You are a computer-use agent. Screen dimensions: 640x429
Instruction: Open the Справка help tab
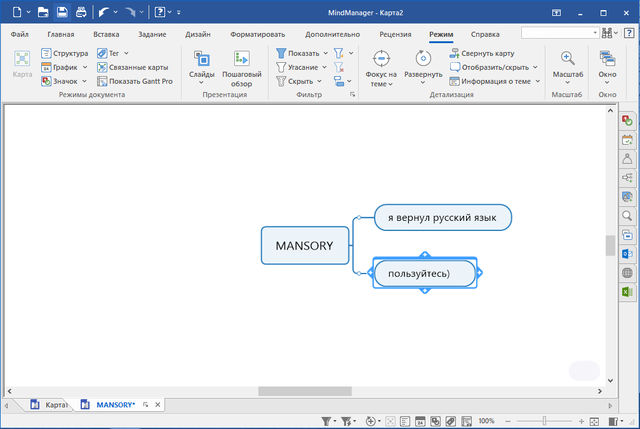(485, 34)
